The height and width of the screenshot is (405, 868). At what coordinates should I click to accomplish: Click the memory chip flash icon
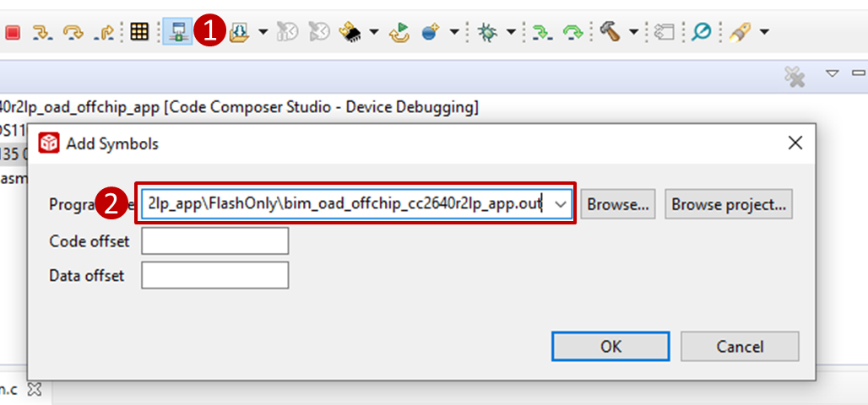[350, 32]
